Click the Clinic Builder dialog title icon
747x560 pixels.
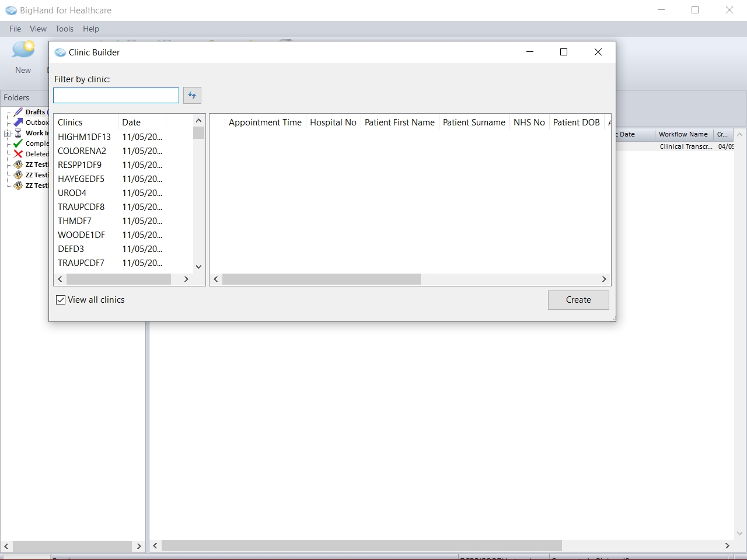pyautogui.click(x=60, y=52)
